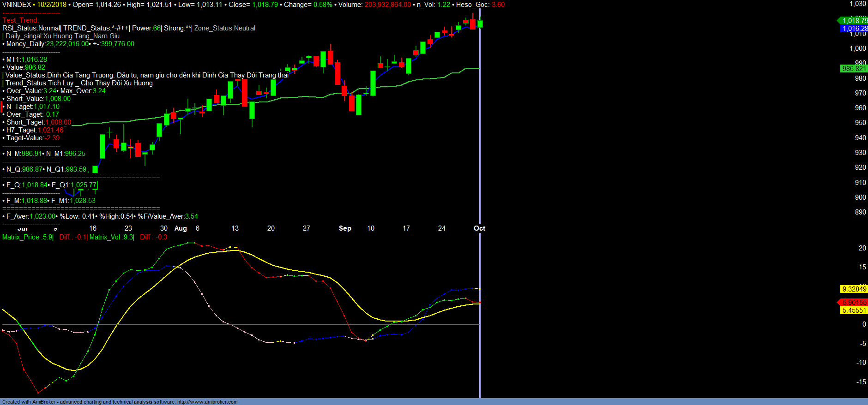
Task: Click the Test_Trend red heading text
Action: point(21,20)
